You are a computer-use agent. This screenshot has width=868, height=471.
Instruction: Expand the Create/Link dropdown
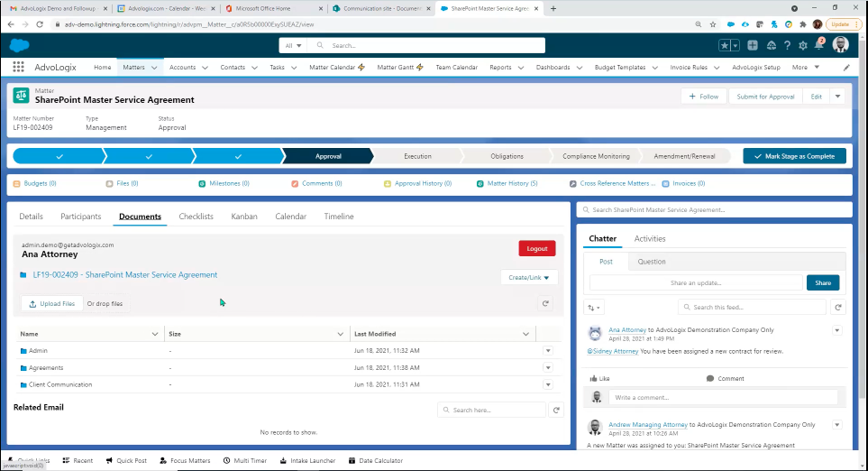(529, 277)
